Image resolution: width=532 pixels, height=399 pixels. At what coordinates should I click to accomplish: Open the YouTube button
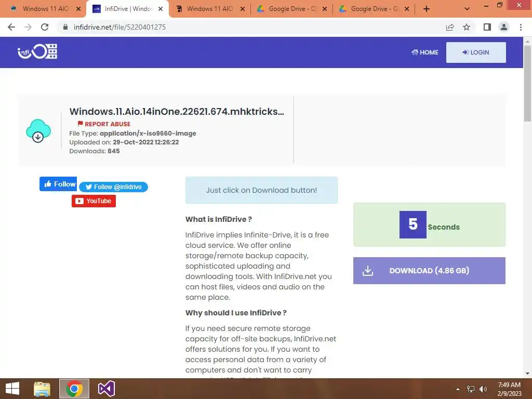[x=94, y=201]
